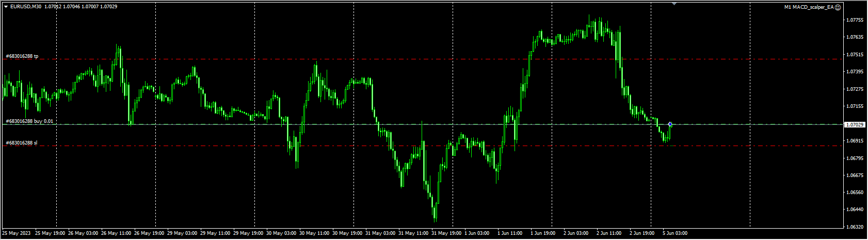
Task: Click the 2 Jun 11:00 time label
Action: tap(610, 233)
